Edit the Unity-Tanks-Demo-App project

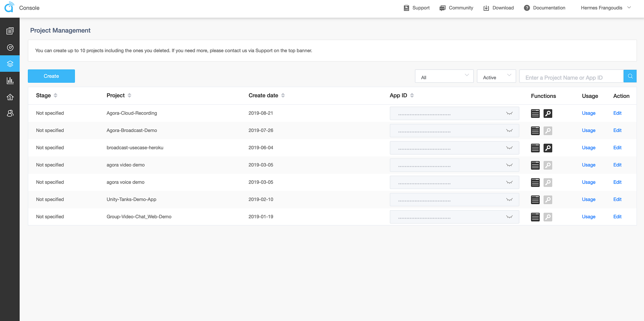click(x=617, y=199)
